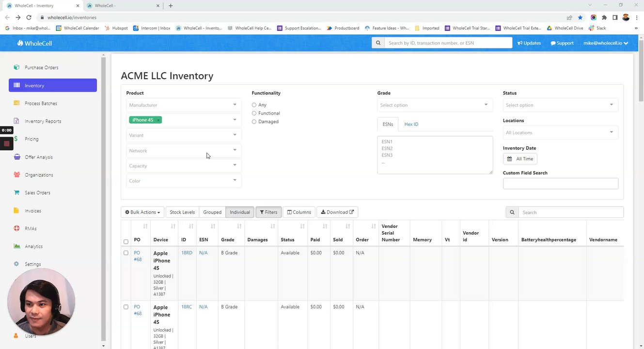Image resolution: width=644 pixels, height=349 pixels.
Task: Switch to the Hex ID tab
Action: pyautogui.click(x=411, y=124)
